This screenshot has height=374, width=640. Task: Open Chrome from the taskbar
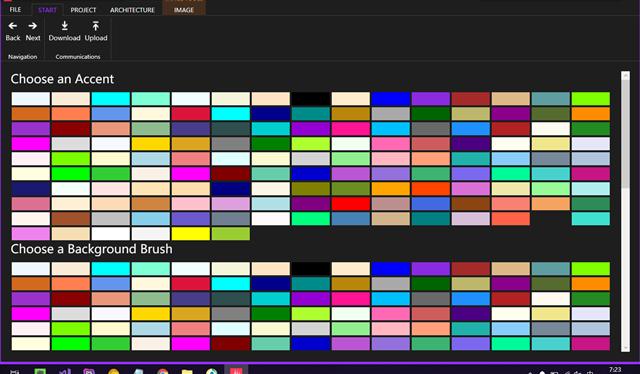click(x=162, y=371)
